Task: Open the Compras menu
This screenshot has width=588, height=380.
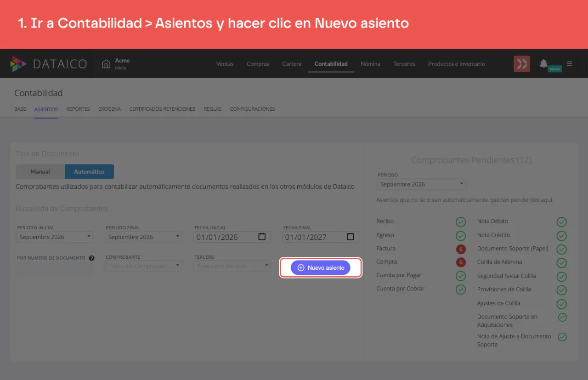Action: [x=258, y=64]
